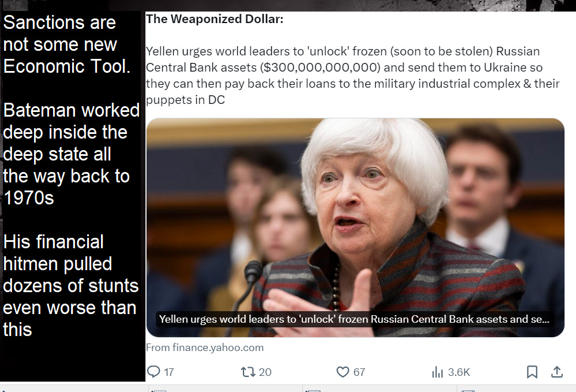Like the post with the heart icon
This screenshot has height=392, width=576.
pos(343,372)
